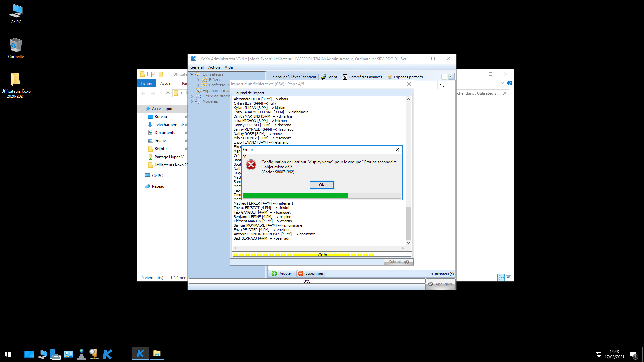Viewport: 644px width, 362px height.
Task: Expand the Explorer ribbon with the chevron
Action: click(502, 83)
